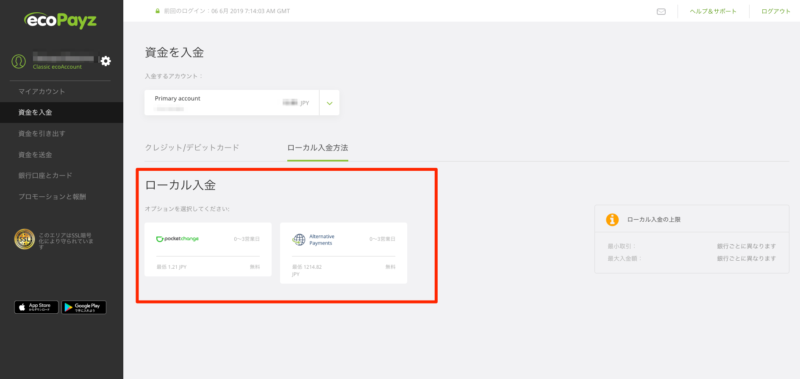Viewport: 800px width, 379px height.
Task: Click the 最大入金額 limit row
Action: click(691, 259)
